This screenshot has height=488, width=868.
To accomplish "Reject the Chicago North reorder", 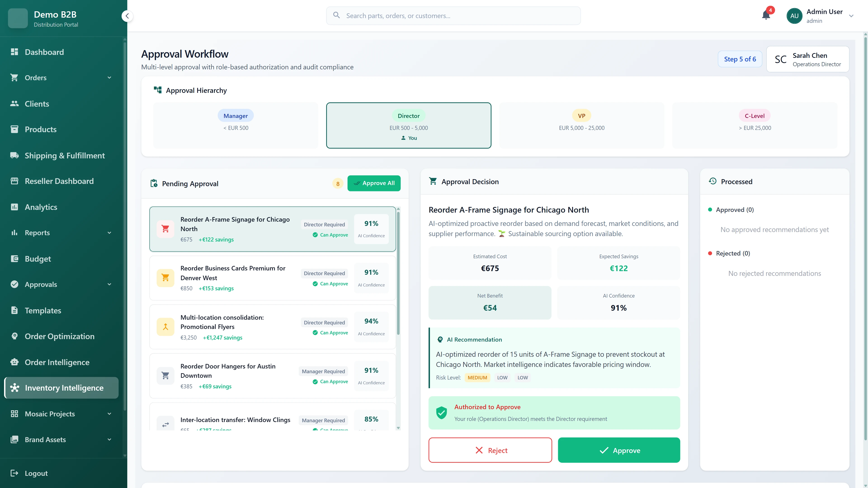I will 490,450.
